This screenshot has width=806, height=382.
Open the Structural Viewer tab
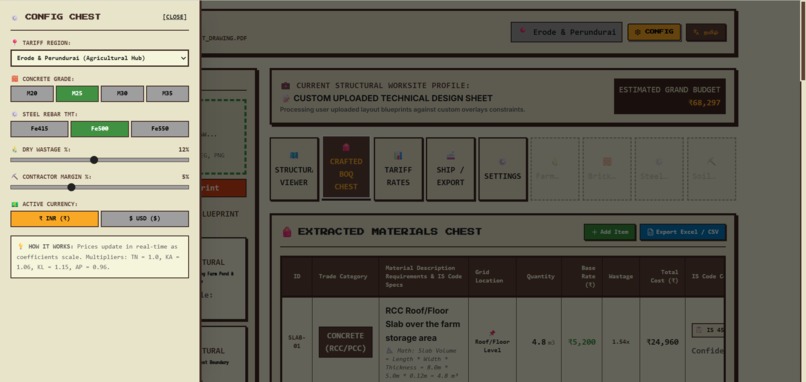coord(294,169)
